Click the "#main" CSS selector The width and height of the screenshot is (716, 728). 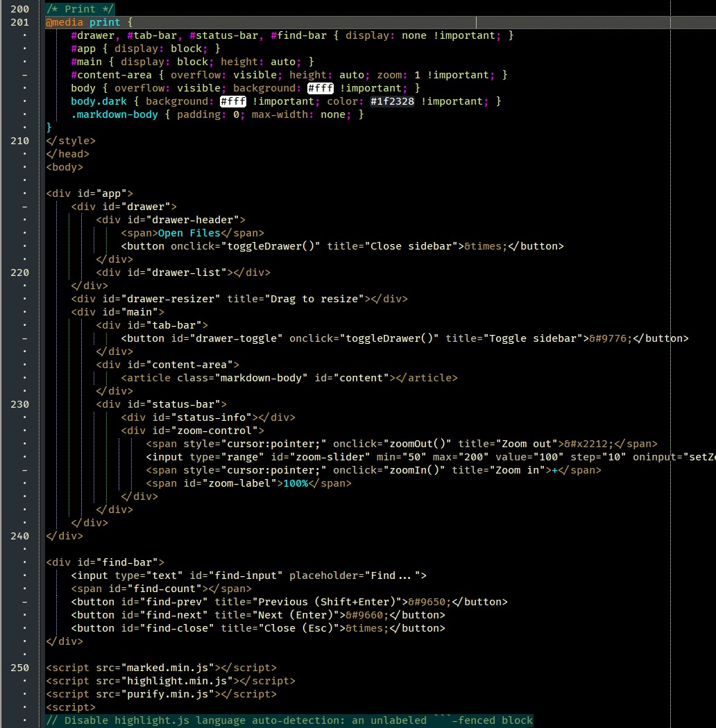pyautogui.click(x=87, y=62)
